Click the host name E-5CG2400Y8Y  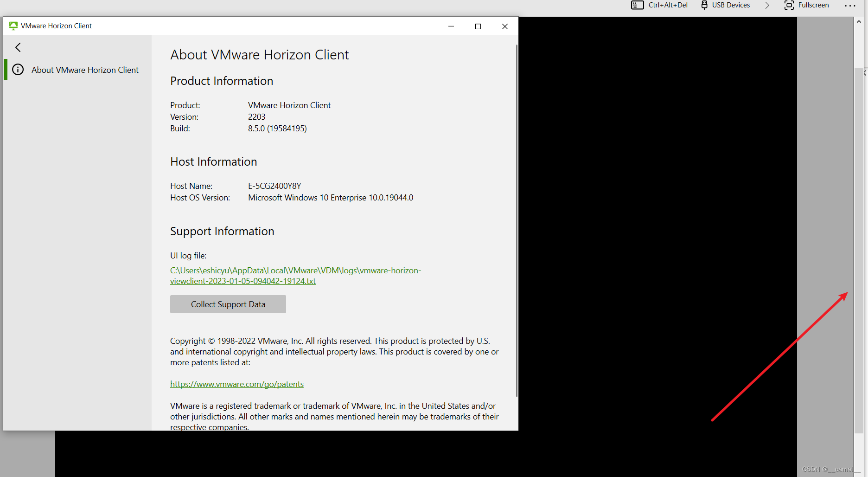point(274,186)
